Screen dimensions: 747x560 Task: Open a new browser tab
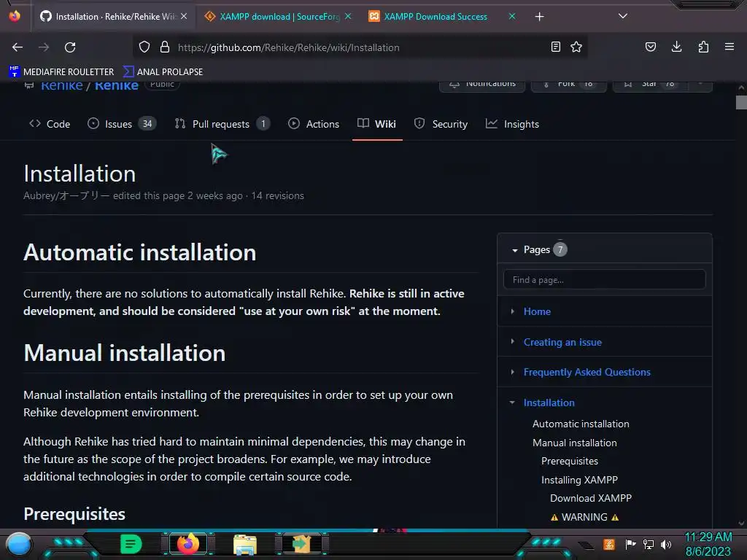pos(539,17)
